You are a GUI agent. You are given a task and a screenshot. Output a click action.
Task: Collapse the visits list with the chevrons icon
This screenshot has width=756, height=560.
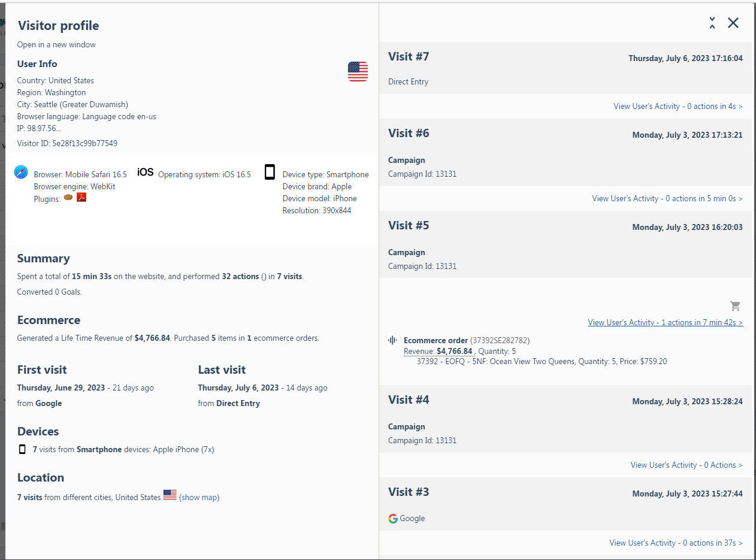point(712,23)
